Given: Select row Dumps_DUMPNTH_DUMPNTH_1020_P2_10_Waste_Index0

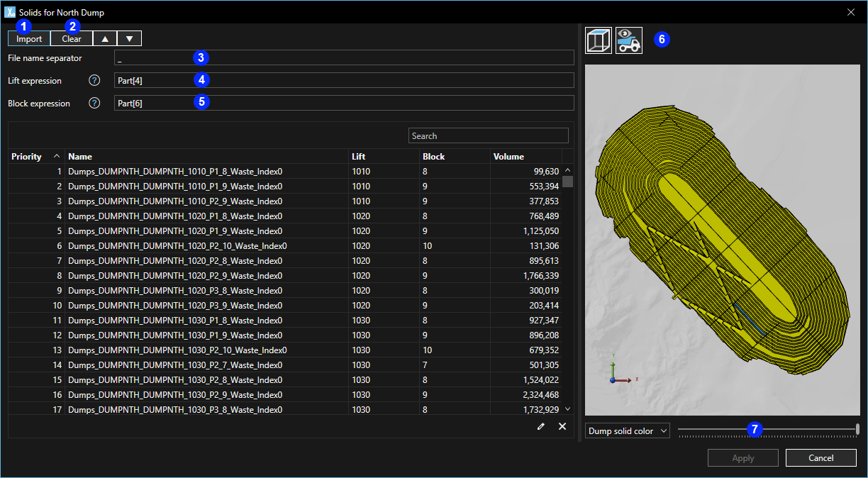Looking at the screenshot, I should pyautogui.click(x=177, y=246).
